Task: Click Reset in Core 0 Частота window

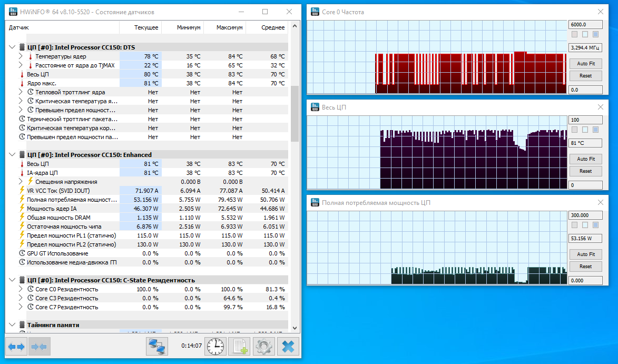Action: pyautogui.click(x=586, y=76)
